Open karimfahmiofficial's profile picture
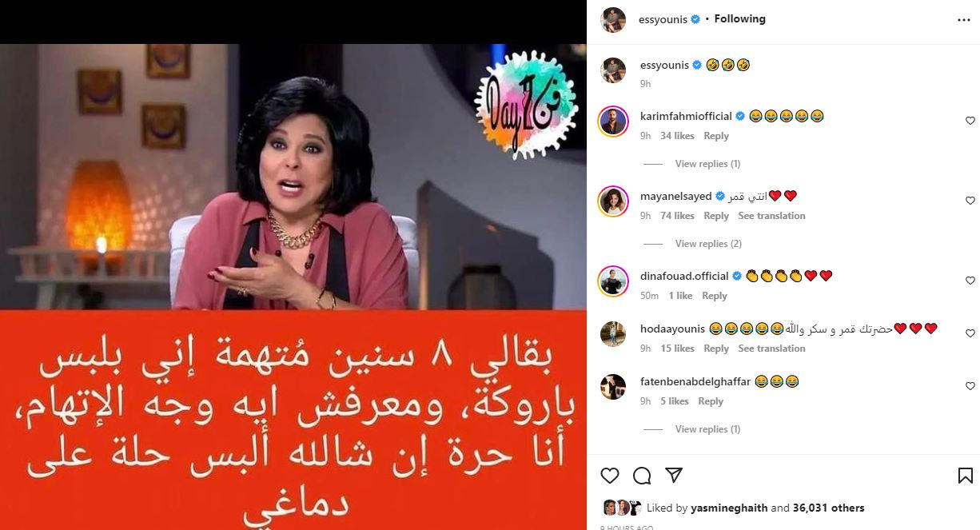Image resolution: width=980 pixels, height=530 pixels. (x=613, y=121)
